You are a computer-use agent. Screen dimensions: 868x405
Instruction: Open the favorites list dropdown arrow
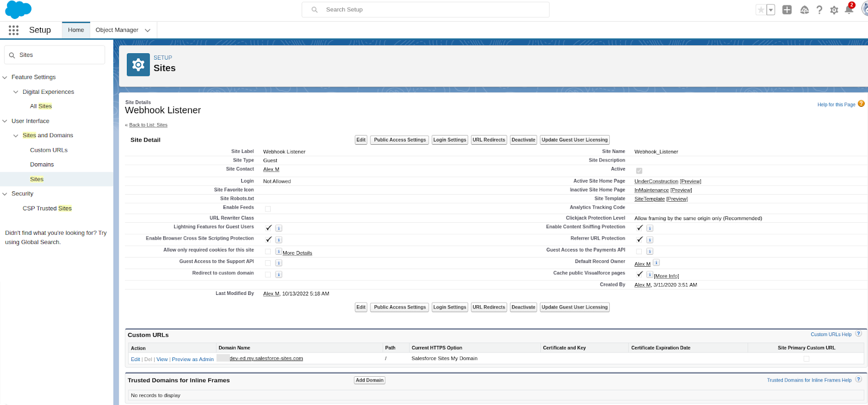coord(770,10)
